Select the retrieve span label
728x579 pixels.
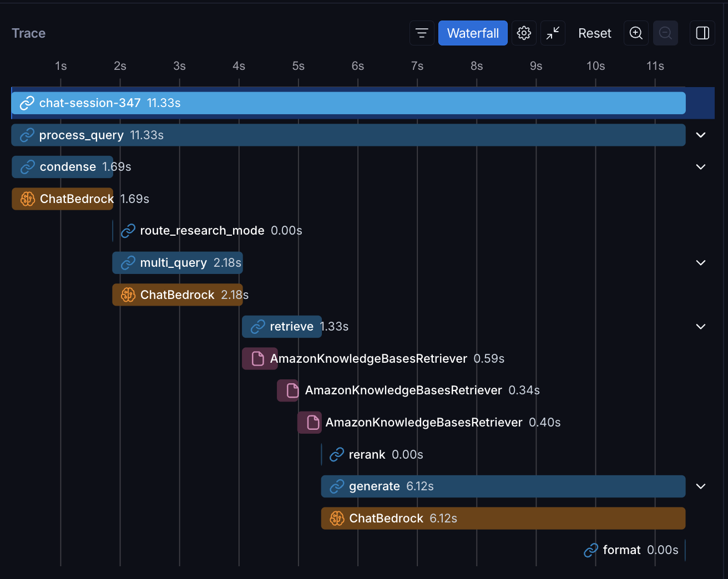(291, 327)
